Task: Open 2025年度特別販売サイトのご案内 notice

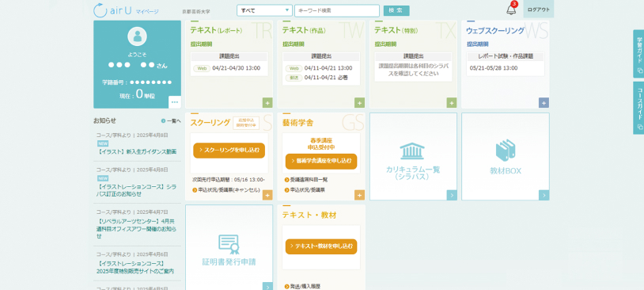Action: point(135,267)
